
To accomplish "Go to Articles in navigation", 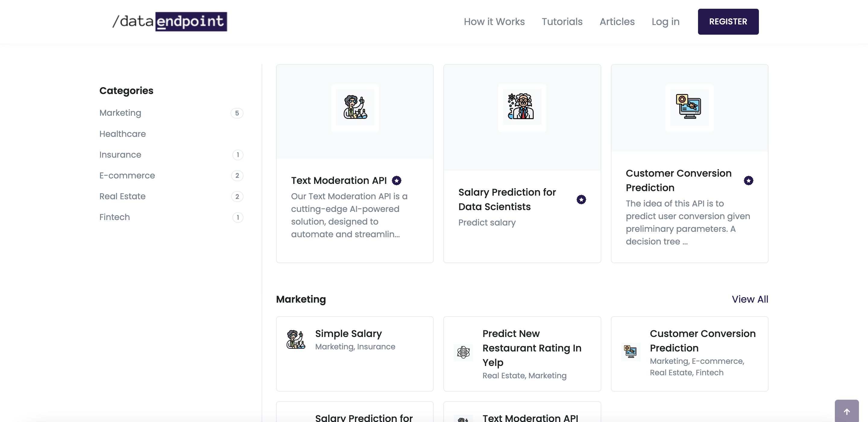I will 617,22.
